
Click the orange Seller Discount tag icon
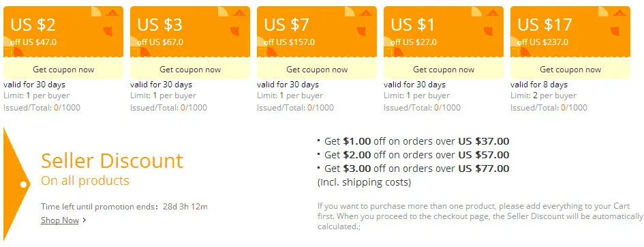pos(15,184)
